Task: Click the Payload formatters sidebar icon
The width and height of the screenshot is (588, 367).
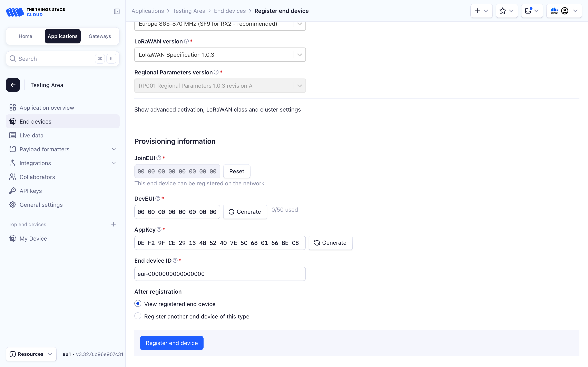Action: pyautogui.click(x=13, y=149)
